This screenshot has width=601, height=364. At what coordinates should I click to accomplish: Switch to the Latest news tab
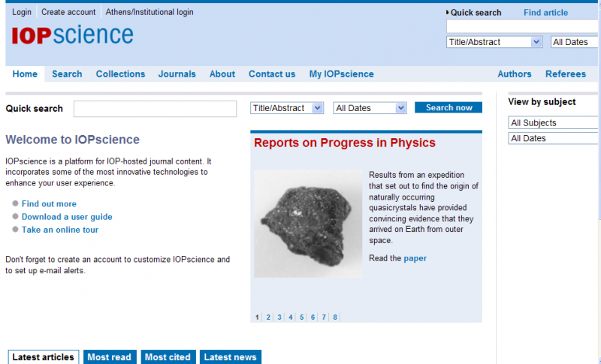(x=231, y=357)
